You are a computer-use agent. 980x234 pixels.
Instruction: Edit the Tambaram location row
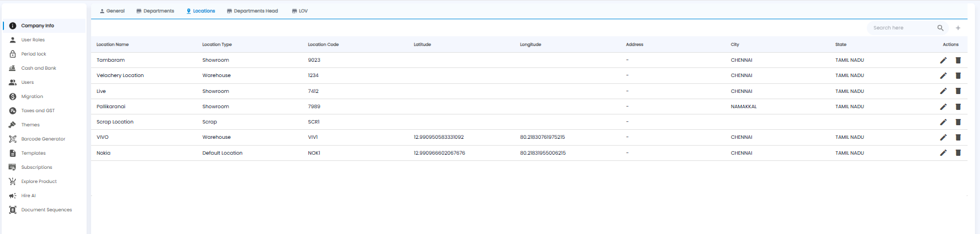tap(943, 60)
